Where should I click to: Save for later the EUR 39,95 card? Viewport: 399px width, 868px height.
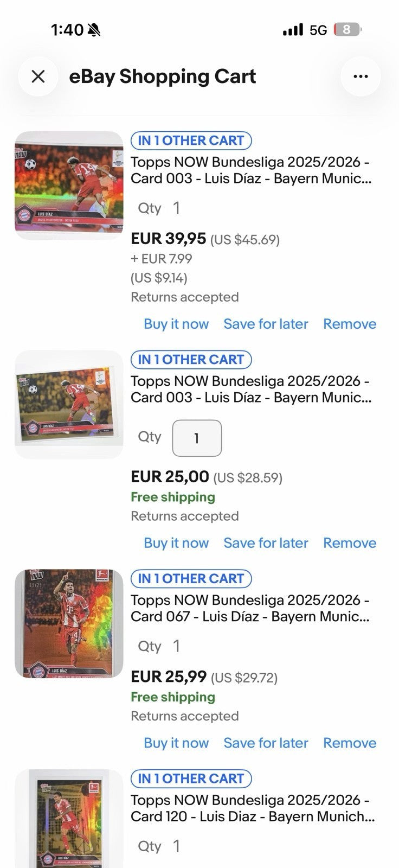(x=266, y=324)
